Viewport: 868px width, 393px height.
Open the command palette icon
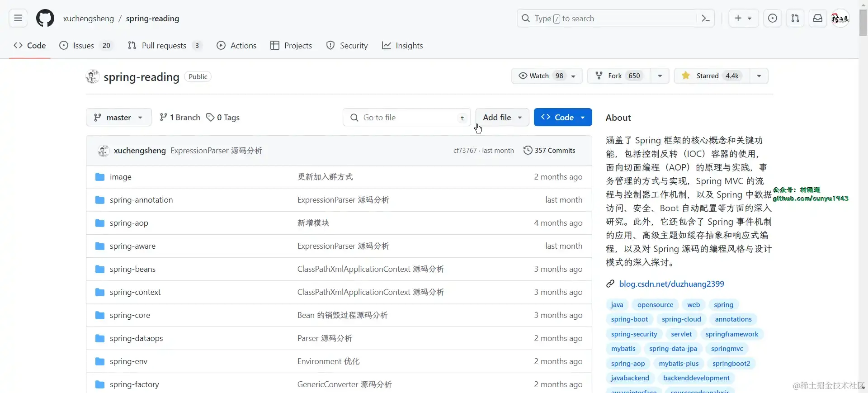point(705,19)
